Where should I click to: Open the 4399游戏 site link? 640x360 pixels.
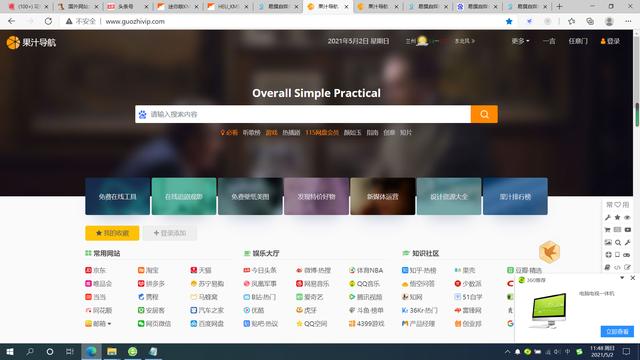(366, 324)
